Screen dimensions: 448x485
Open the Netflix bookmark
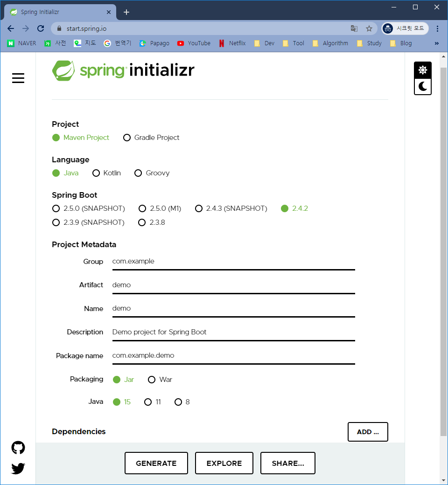[232, 43]
